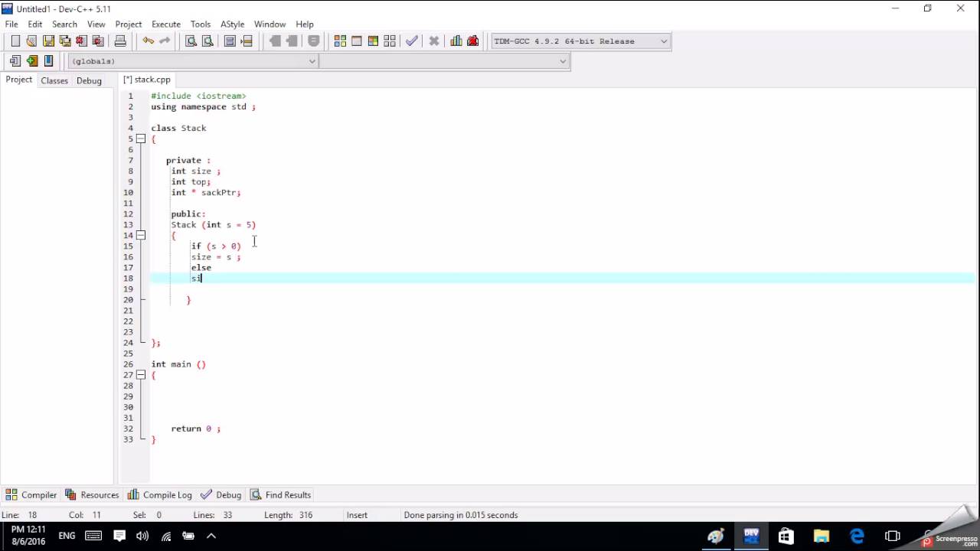Click the Stop execution X icon
Screen dimensions: 980x551
(434, 41)
